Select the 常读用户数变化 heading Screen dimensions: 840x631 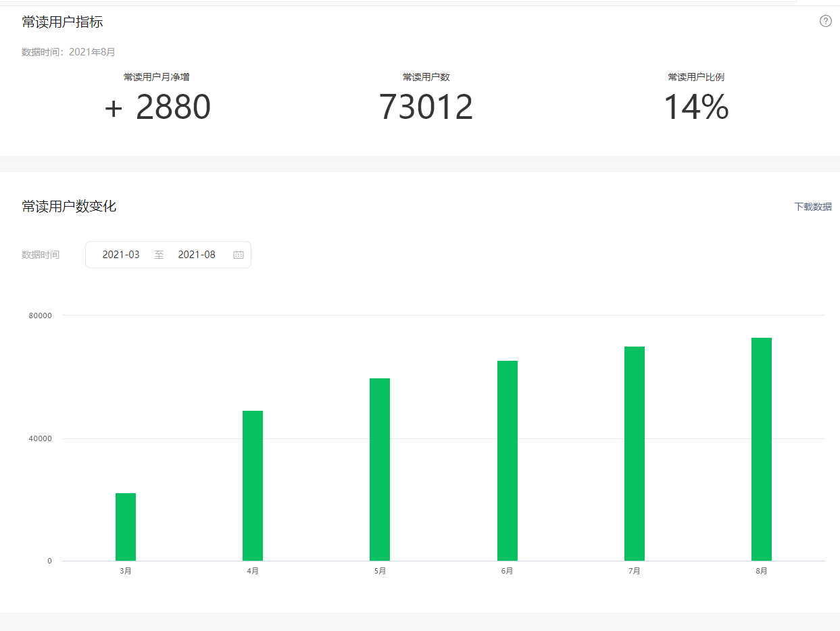pos(69,207)
